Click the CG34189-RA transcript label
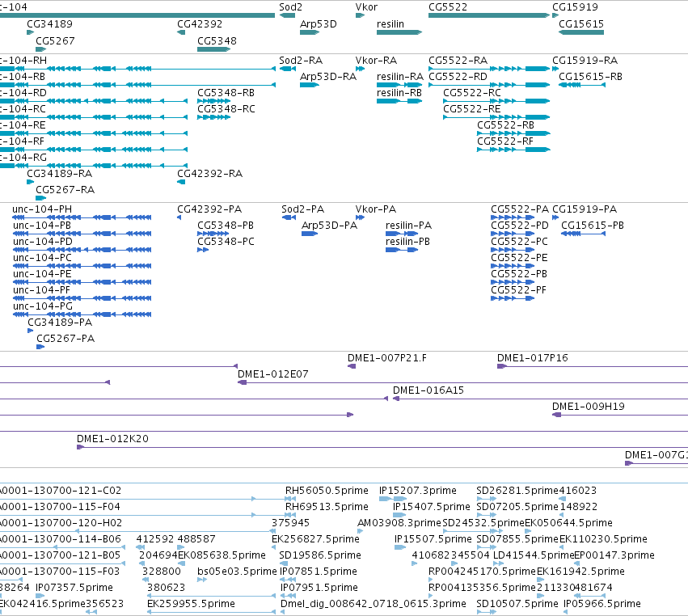Image resolution: width=688 pixels, height=616 pixels. coord(60,174)
